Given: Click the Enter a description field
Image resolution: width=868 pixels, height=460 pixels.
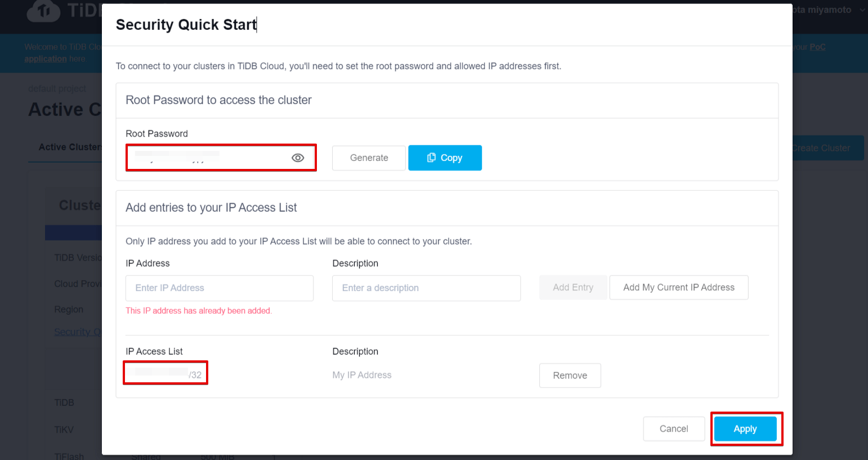Looking at the screenshot, I should pos(426,288).
